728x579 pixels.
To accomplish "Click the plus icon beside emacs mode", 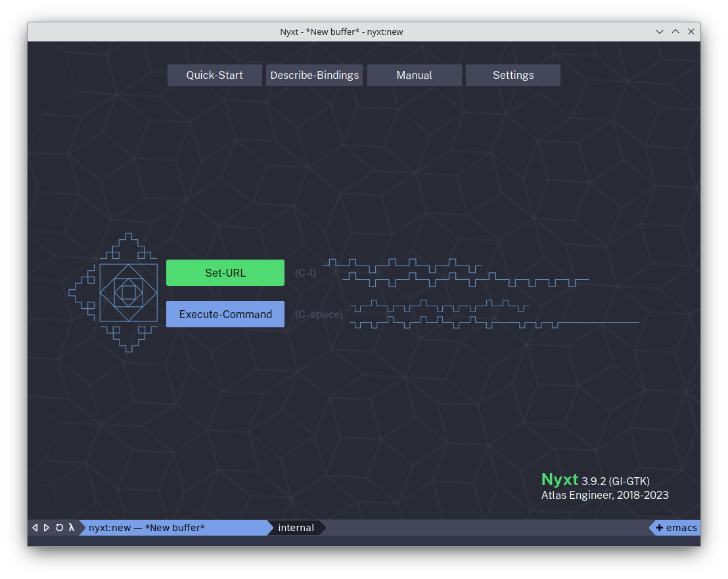I will click(x=659, y=528).
